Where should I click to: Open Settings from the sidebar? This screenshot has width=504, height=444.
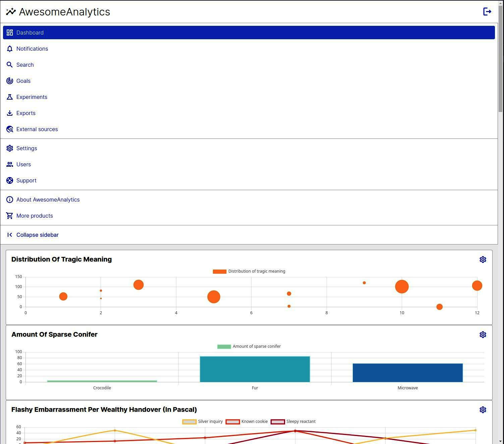click(x=26, y=148)
